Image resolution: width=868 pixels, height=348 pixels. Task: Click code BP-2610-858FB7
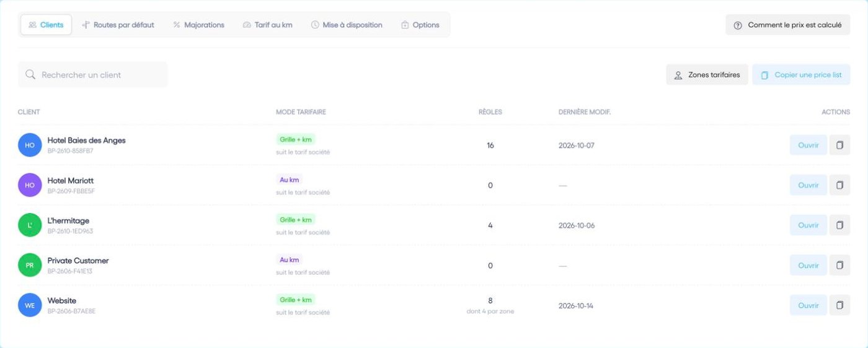[x=71, y=151]
